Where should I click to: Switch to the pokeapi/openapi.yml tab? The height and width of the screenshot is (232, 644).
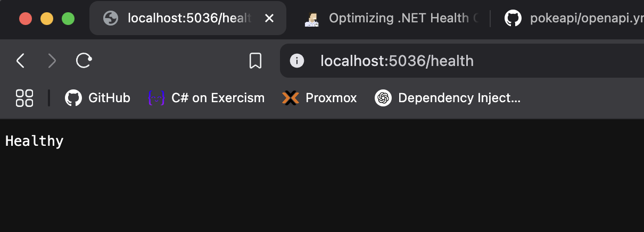[575, 19]
